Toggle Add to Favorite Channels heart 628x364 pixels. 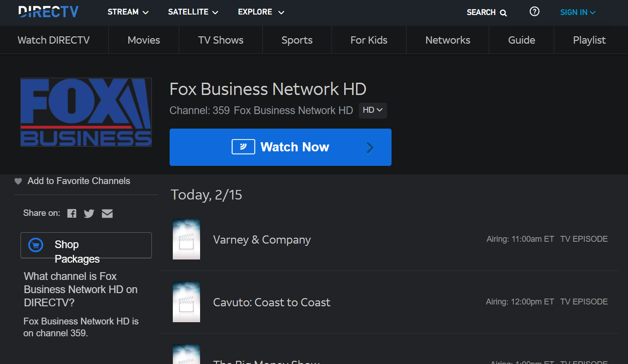[18, 181]
